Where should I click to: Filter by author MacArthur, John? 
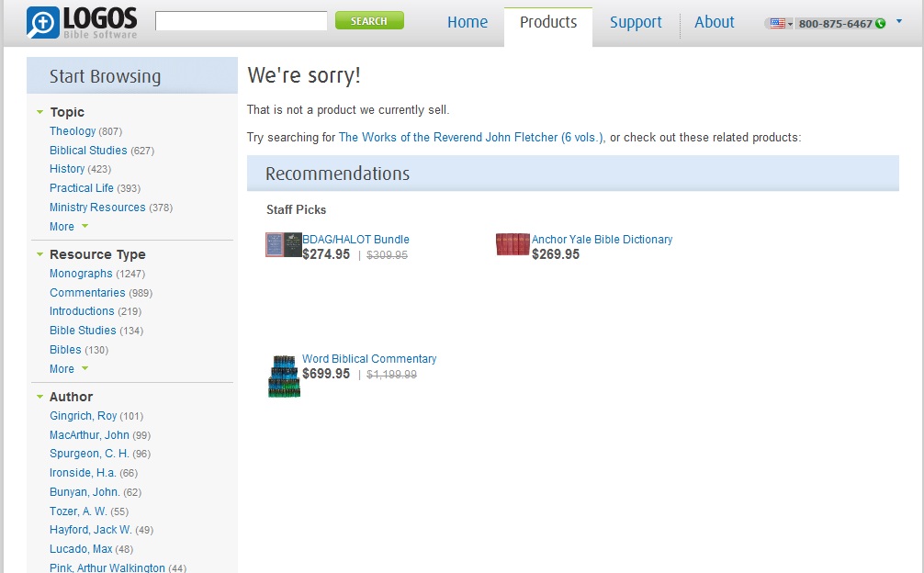pyautogui.click(x=90, y=435)
